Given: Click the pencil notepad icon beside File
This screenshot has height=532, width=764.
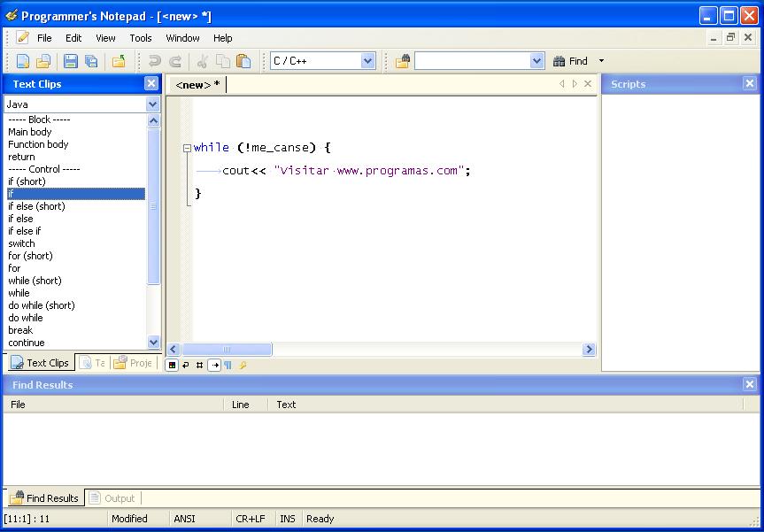Looking at the screenshot, I should 22,37.
